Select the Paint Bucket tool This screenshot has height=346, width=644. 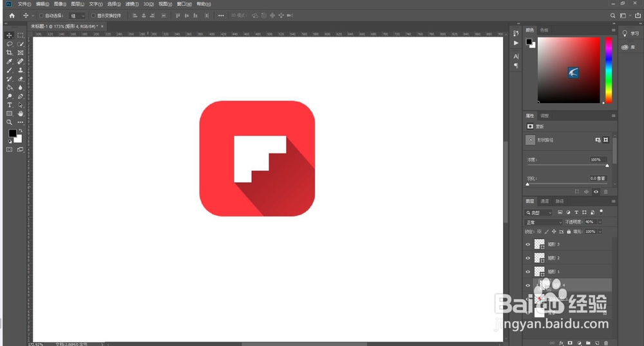coord(9,88)
